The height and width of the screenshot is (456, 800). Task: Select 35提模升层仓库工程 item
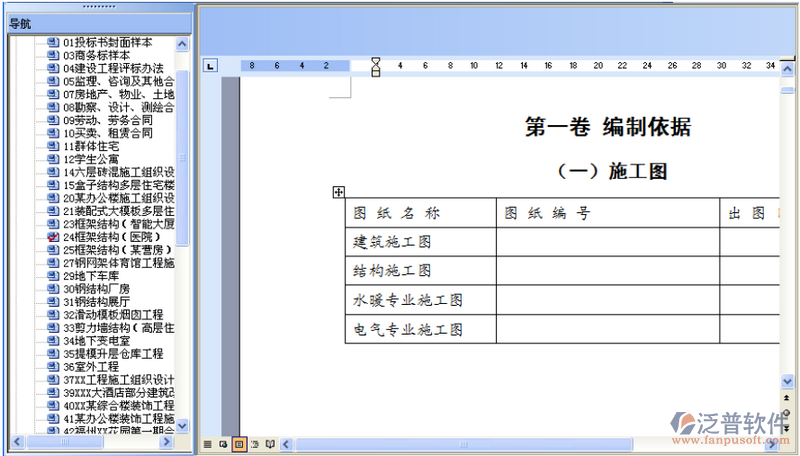click(x=113, y=353)
